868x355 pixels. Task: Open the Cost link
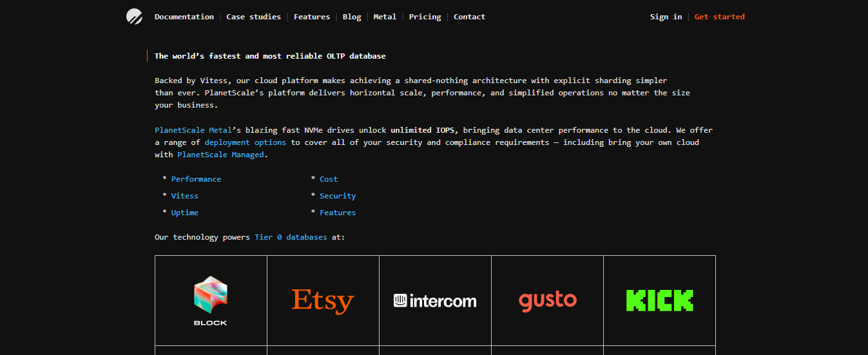329,179
